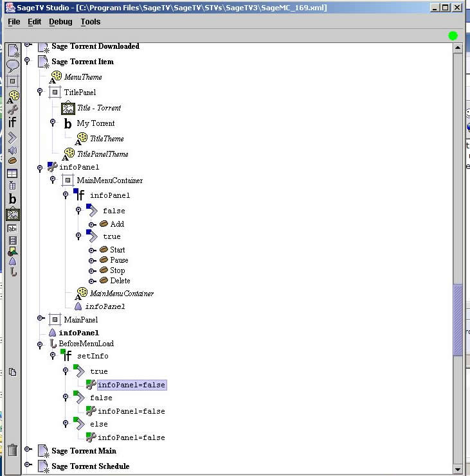Image resolution: width=470 pixels, height=476 pixels.
Task: Expand the 'Sage Torrent Schedule' node
Action: 28,464
